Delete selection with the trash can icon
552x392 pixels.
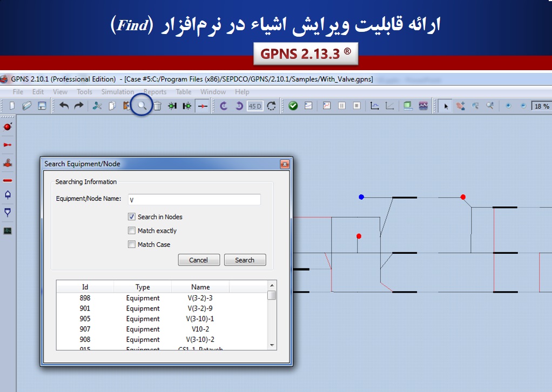point(157,106)
